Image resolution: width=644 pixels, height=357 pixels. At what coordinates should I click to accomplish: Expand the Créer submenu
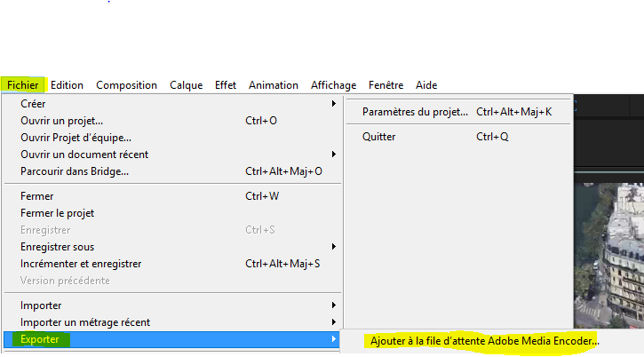point(171,104)
